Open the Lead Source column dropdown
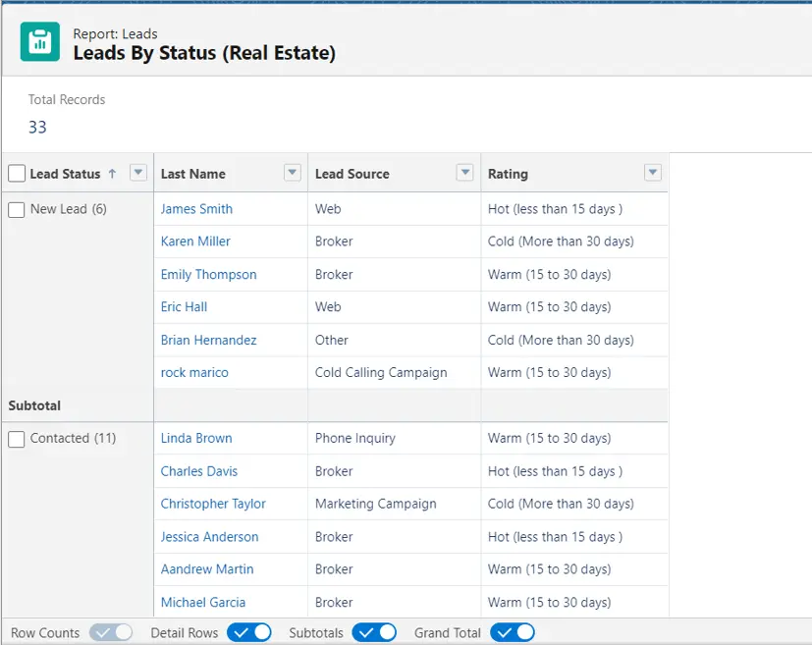Viewport: 812px width, 645px height. point(465,173)
